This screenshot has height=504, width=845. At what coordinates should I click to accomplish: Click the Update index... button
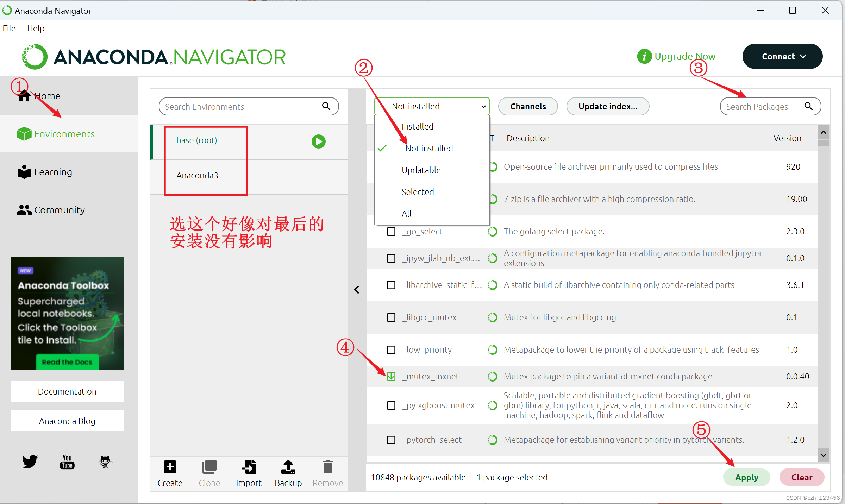pyautogui.click(x=608, y=106)
